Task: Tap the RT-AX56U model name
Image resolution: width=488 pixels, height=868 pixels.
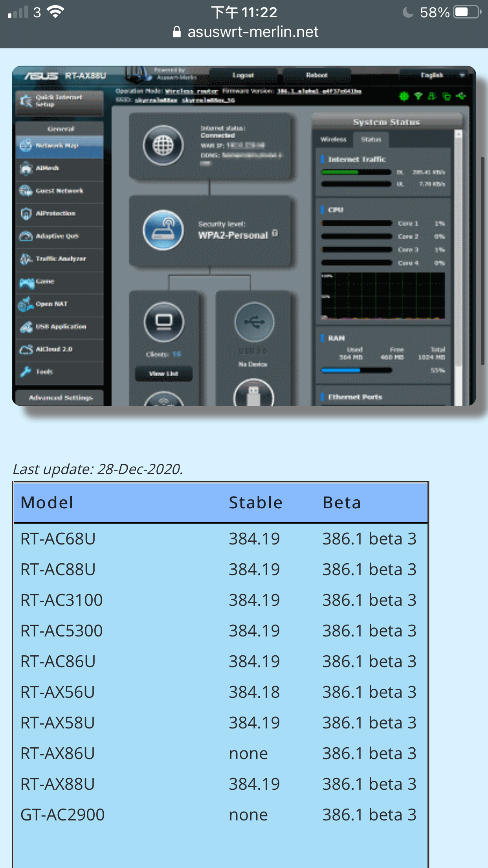Action: [58, 692]
